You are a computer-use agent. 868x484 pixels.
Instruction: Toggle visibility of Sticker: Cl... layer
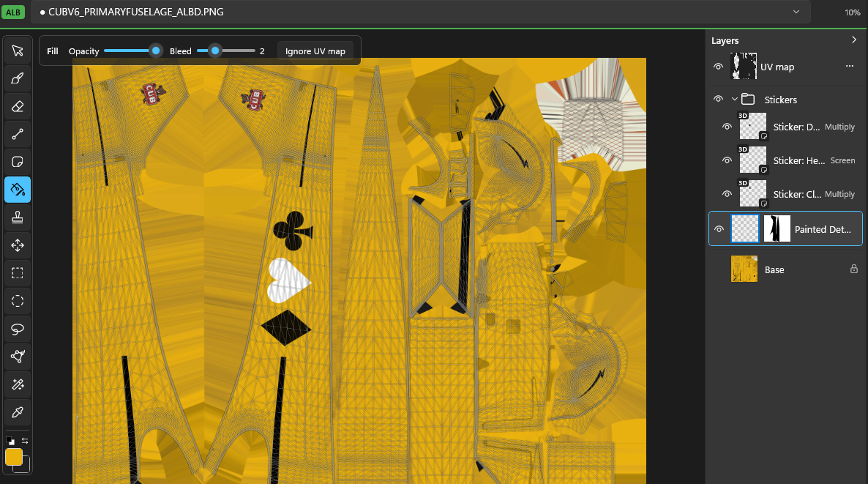[727, 194]
